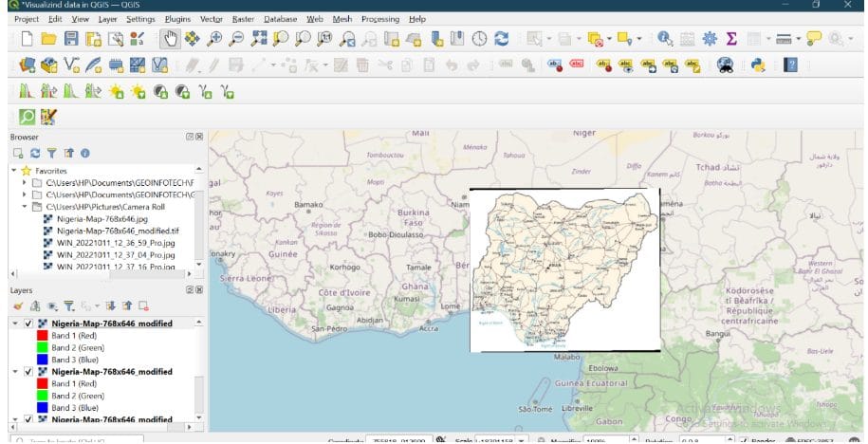Open the Python Console from toolbar
Image resolution: width=868 pixels, height=444 pixels.
point(758,65)
